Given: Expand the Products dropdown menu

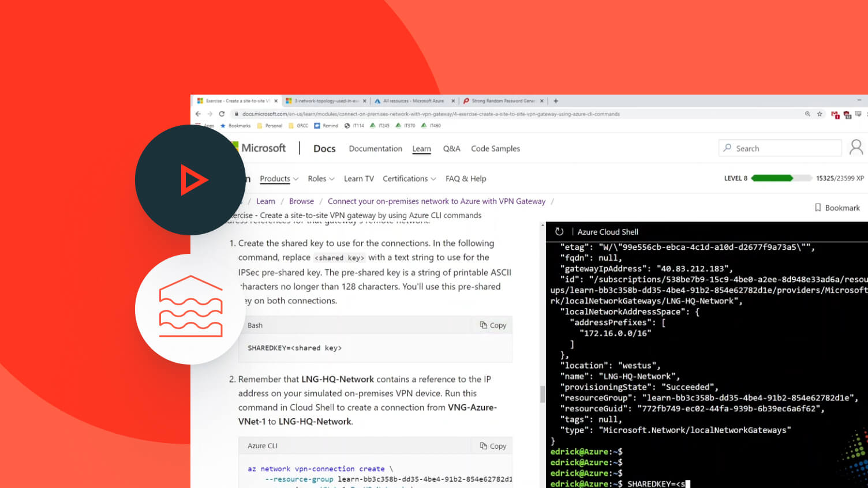Looking at the screenshot, I should pos(279,179).
